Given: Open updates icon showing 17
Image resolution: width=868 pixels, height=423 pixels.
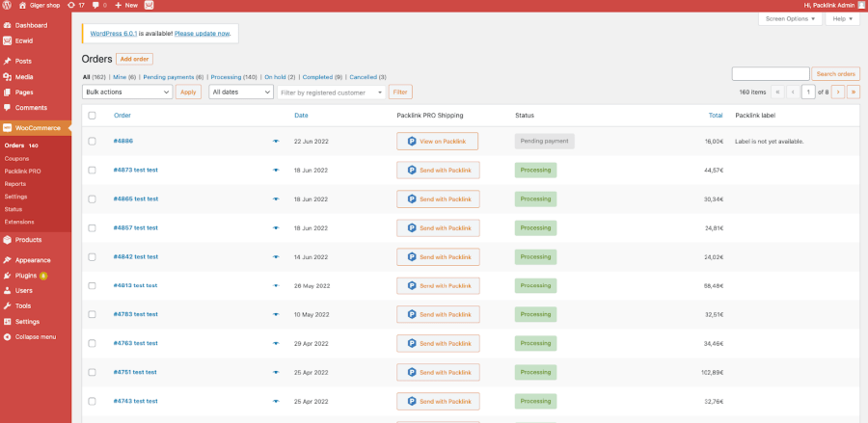Looking at the screenshot, I should (x=76, y=6).
